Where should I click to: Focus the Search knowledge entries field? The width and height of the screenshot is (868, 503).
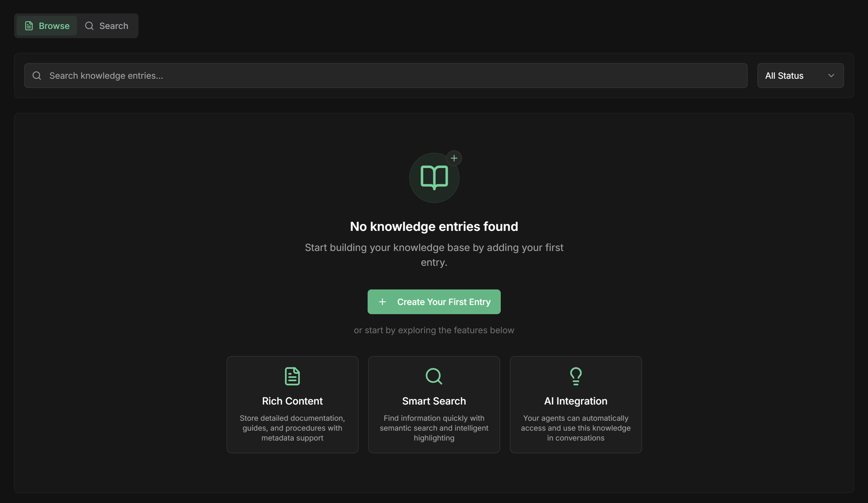[x=388, y=76]
